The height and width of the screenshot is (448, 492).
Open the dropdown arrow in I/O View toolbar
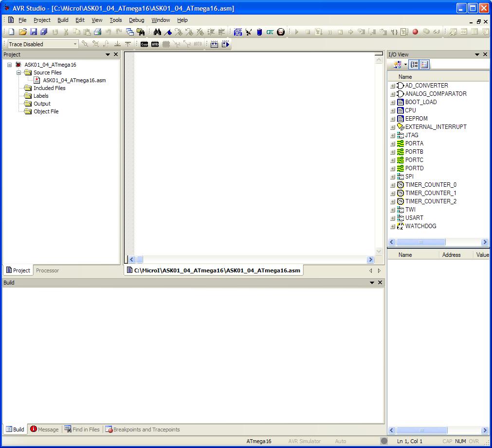405,65
